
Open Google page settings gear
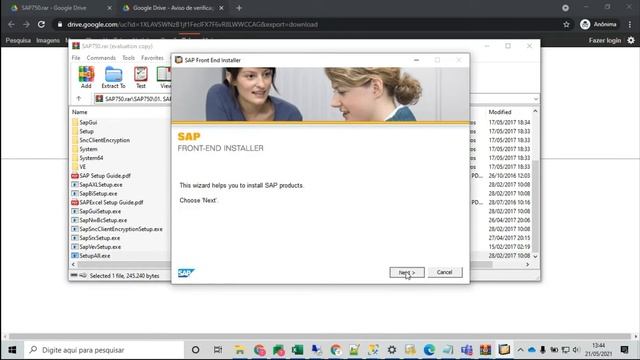[x=631, y=40]
